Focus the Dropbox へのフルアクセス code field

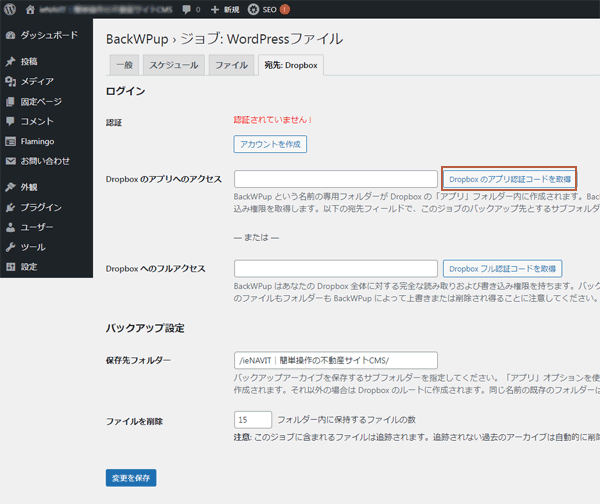(x=336, y=269)
